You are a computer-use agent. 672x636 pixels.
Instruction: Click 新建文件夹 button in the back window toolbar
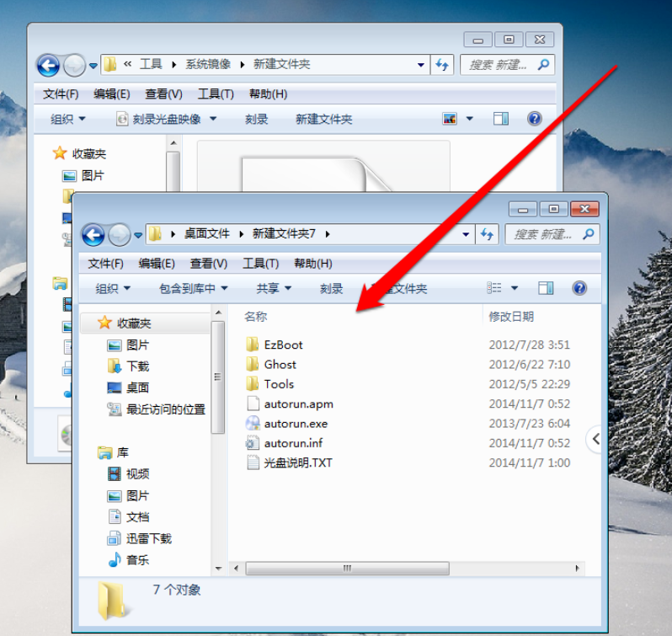point(323,119)
